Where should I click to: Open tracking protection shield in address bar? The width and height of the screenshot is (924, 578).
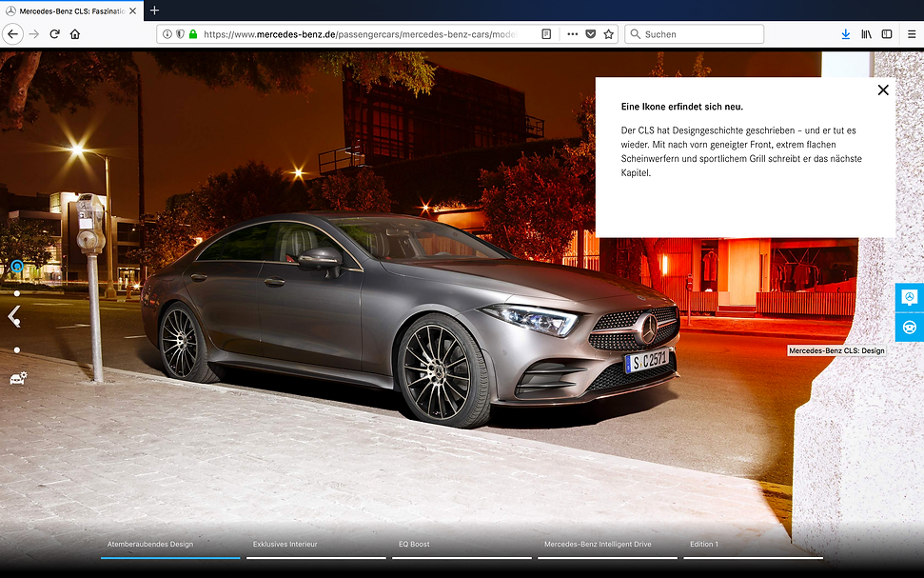pyautogui.click(x=180, y=34)
